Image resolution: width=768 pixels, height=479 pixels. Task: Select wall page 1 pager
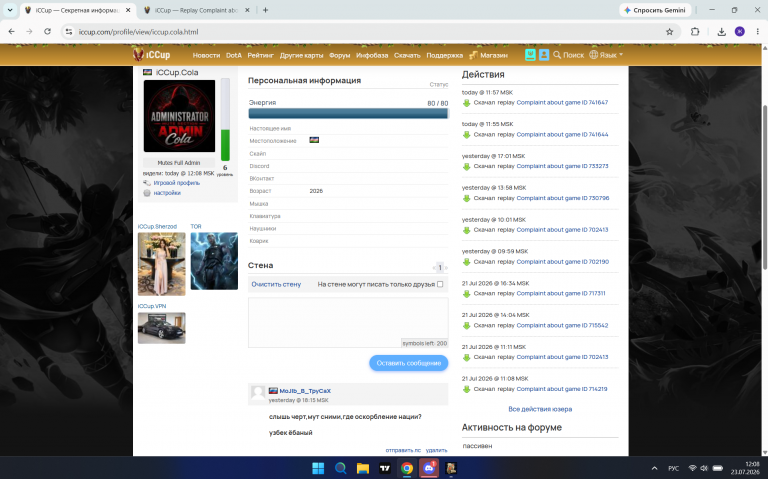440,267
